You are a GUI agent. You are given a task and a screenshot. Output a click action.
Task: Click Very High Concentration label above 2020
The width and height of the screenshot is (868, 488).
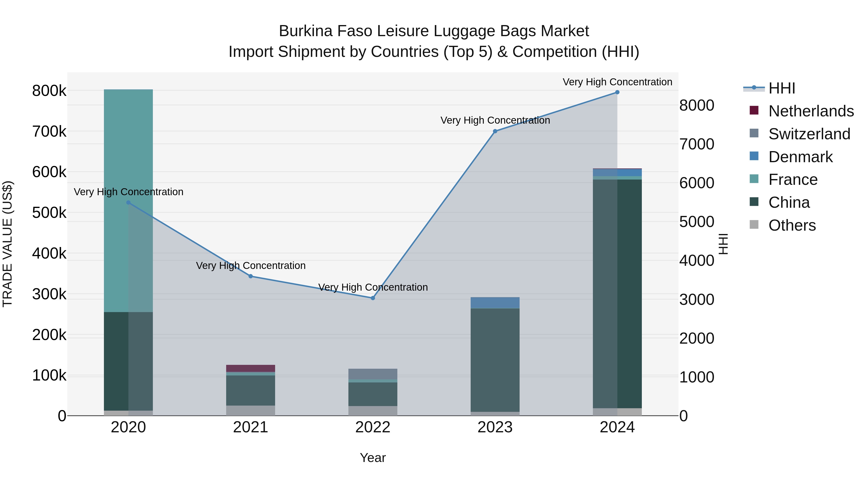coord(128,192)
